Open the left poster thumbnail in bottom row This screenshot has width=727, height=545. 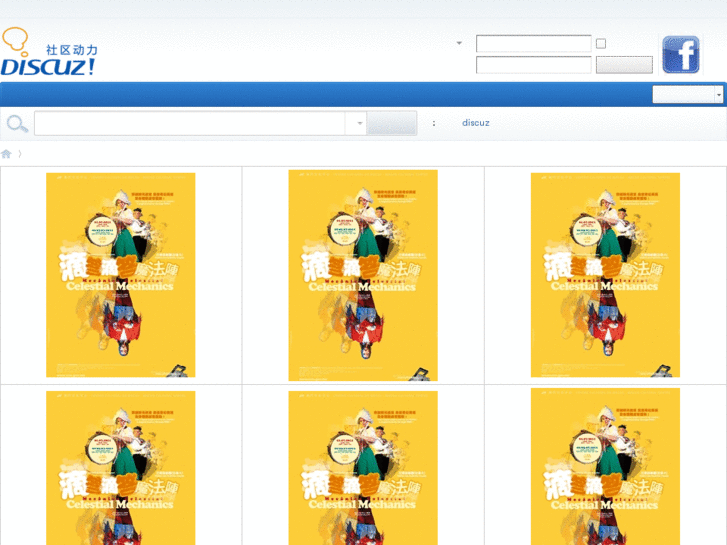121,468
